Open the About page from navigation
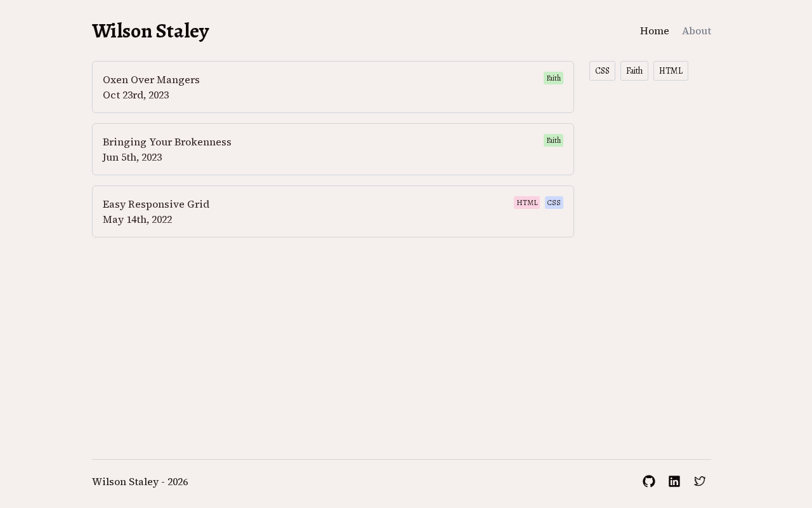The width and height of the screenshot is (812, 508). pyautogui.click(x=697, y=31)
